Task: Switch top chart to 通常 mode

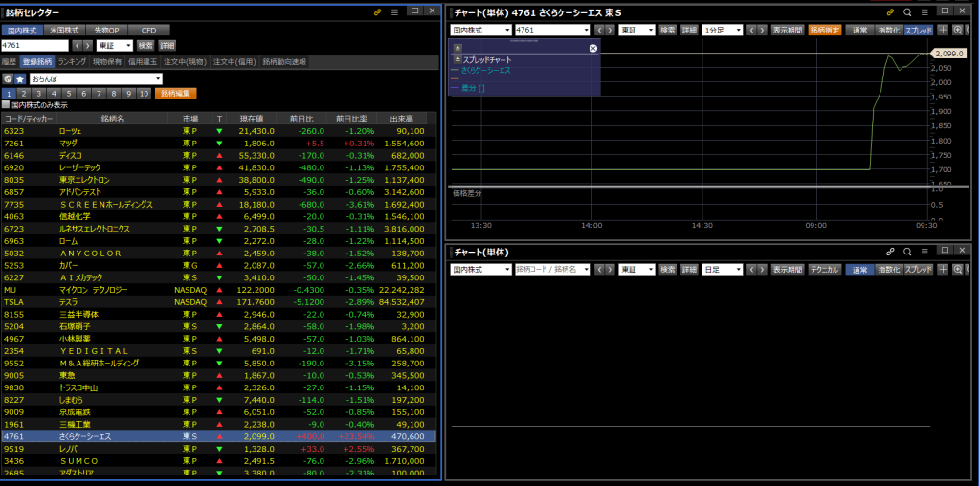Action: coord(859,30)
